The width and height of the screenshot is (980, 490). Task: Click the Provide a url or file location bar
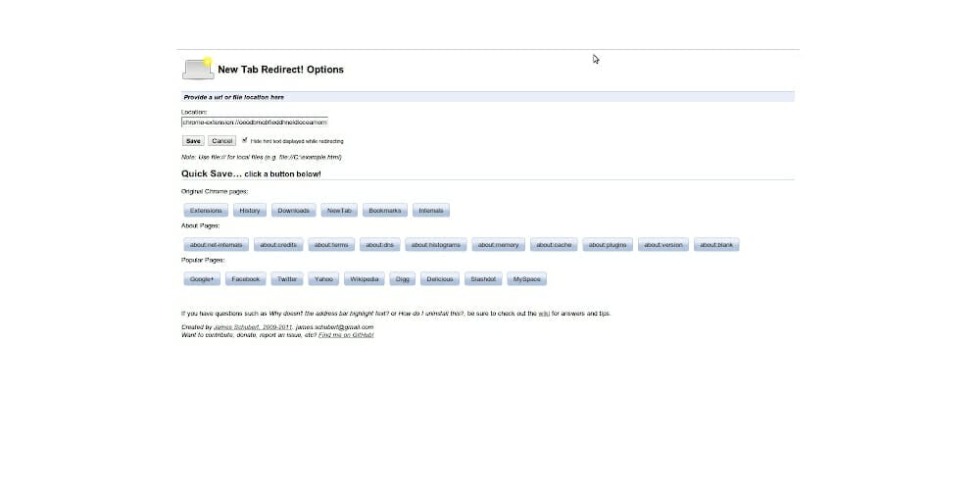pos(487,97)
